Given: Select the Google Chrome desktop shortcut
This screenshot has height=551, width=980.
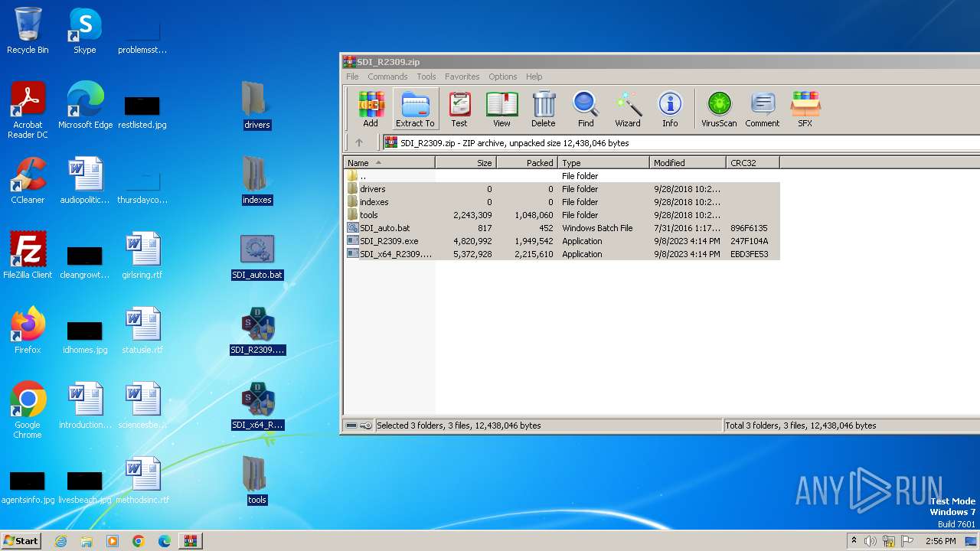Looking at the screenshot, I should [x=28, y=410].
